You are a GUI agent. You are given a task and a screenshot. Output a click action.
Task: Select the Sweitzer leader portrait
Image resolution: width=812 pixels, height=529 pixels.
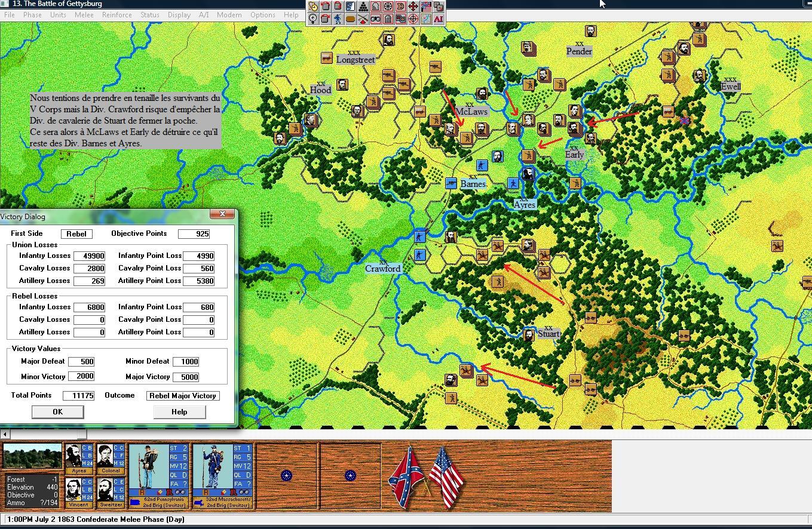pyautogui.click(x=111, y=493)
